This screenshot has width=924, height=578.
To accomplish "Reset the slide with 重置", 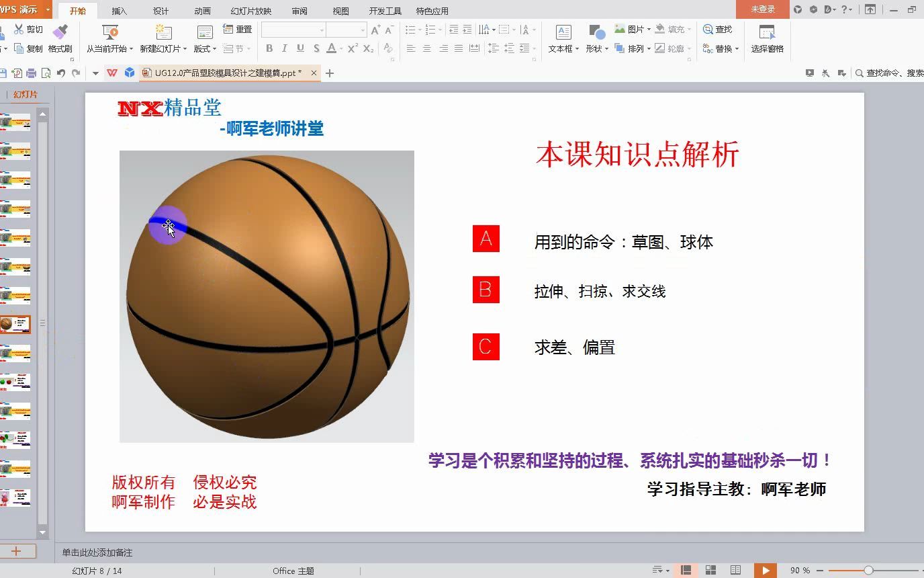I will [x=240, y=29].
